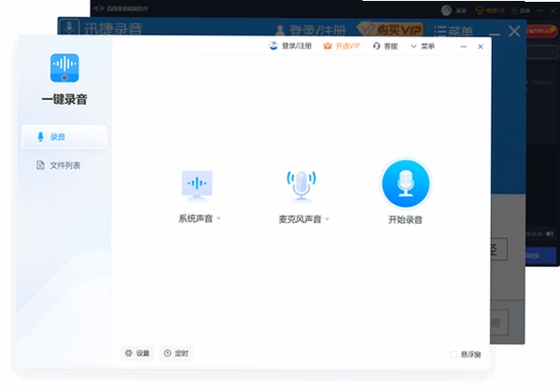560x392 pixels.
Task: Click the orange 开通VIP crown button
Action: click(x=342, y=46)
